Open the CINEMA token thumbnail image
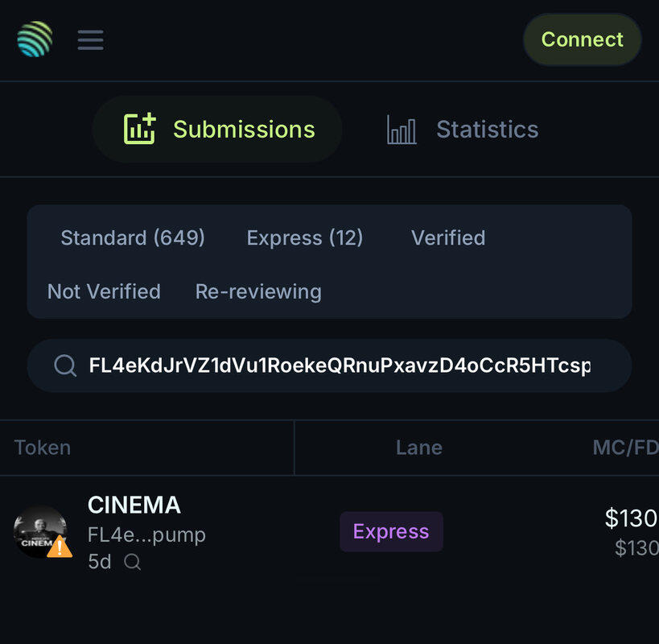Viewport: 659px width, 644px height. 36,529
